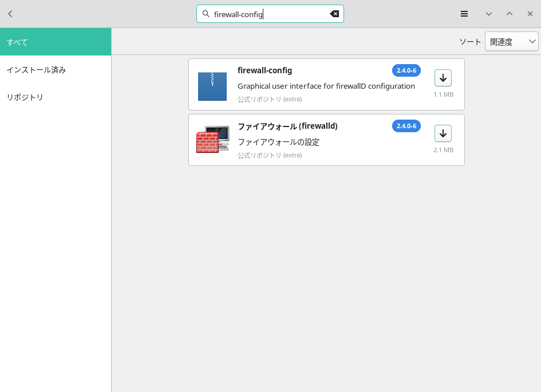
Task: Click the red brick firewall icon
Action: [212, 140]
